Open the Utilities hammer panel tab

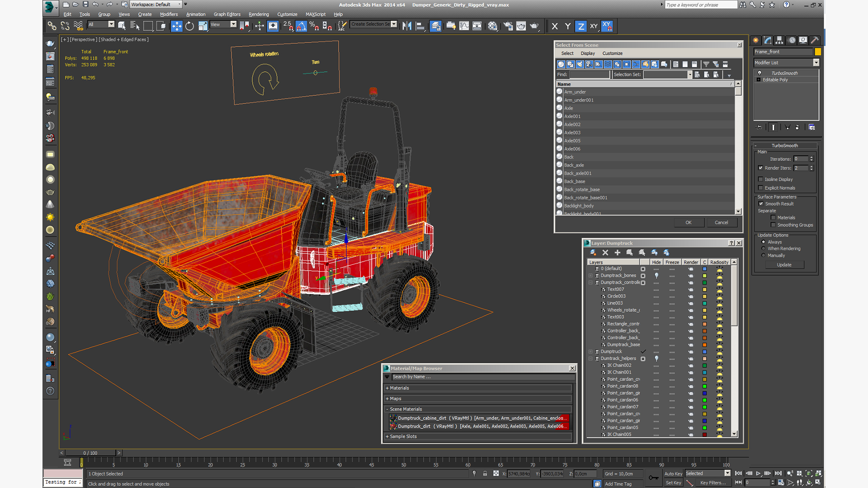(x=815, y=40)
